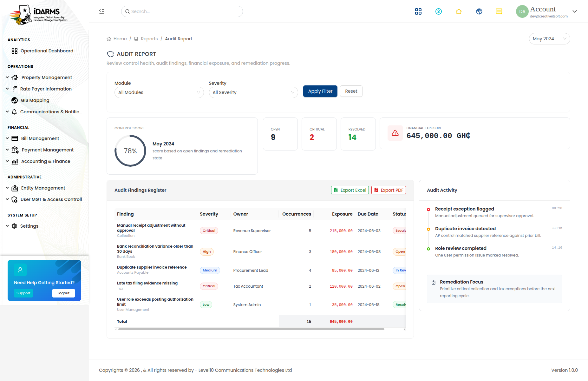Collapse the sidebar with the menu toggle icon
Image resolution: width=588 pixels, height=381 pixels.
102,11
